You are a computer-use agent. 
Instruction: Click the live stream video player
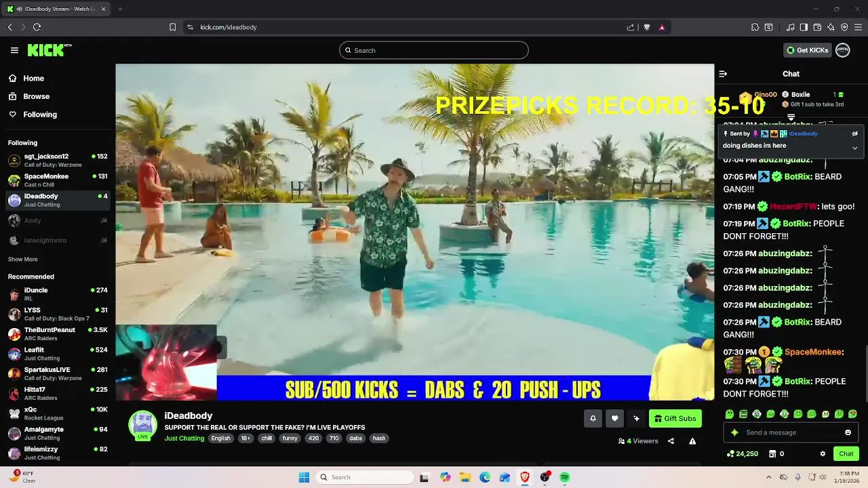coord(414,232)
